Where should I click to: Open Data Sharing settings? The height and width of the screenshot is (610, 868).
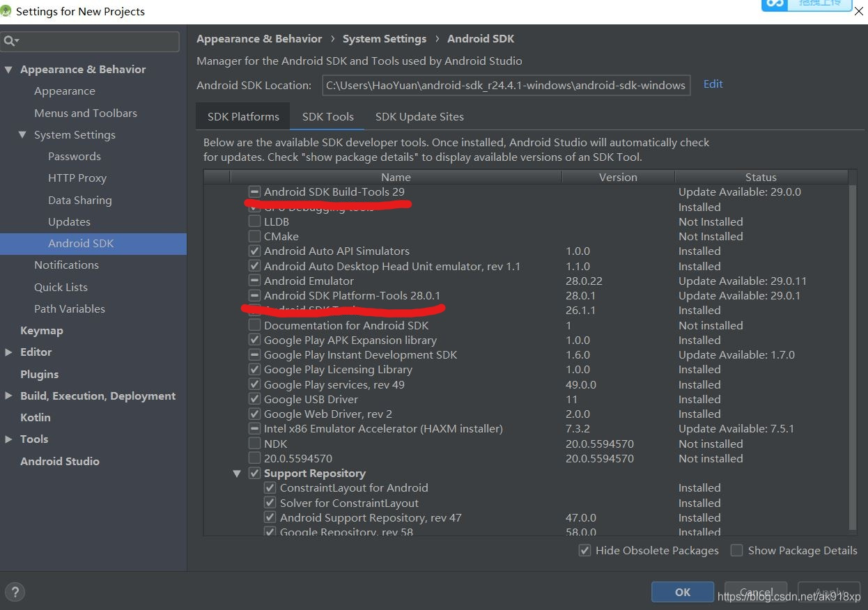(x=80, y=201)
